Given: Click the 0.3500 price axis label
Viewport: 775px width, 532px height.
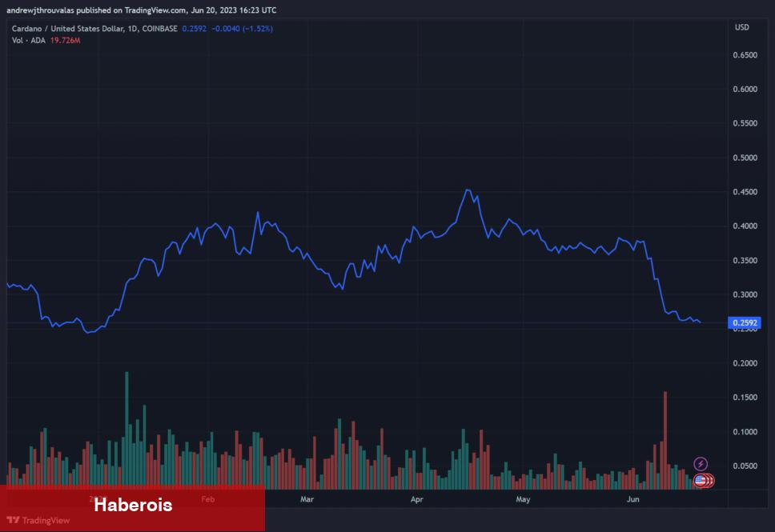Looking at the screenshot, I should pos(745,261).
